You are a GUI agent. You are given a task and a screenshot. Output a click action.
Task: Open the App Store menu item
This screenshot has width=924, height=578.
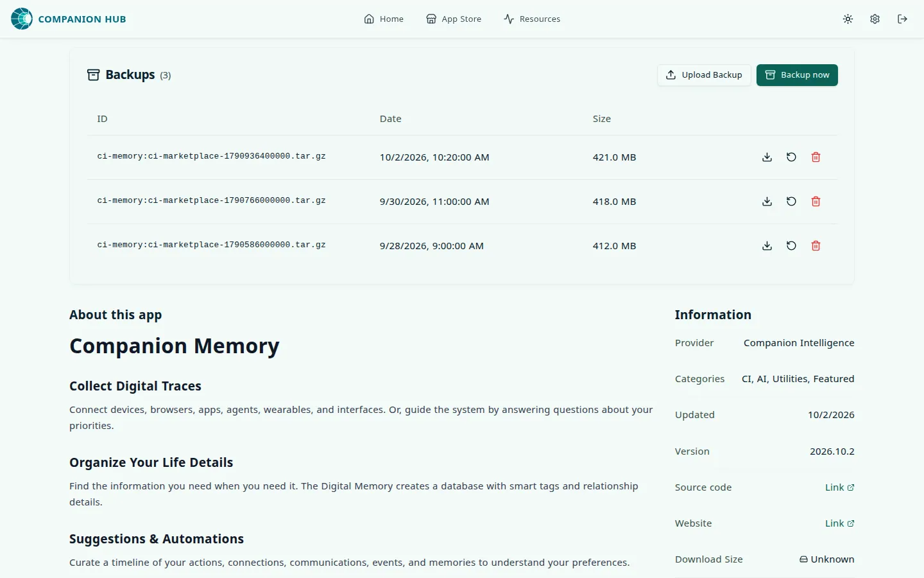coord(454,19)
